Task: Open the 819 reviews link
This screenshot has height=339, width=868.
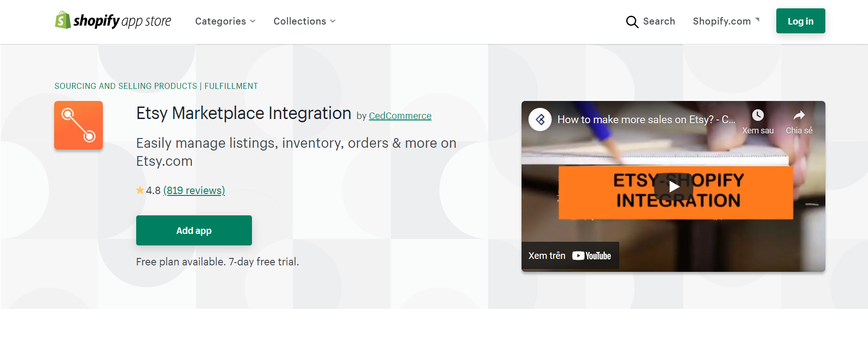Action: tap(194, 190)
